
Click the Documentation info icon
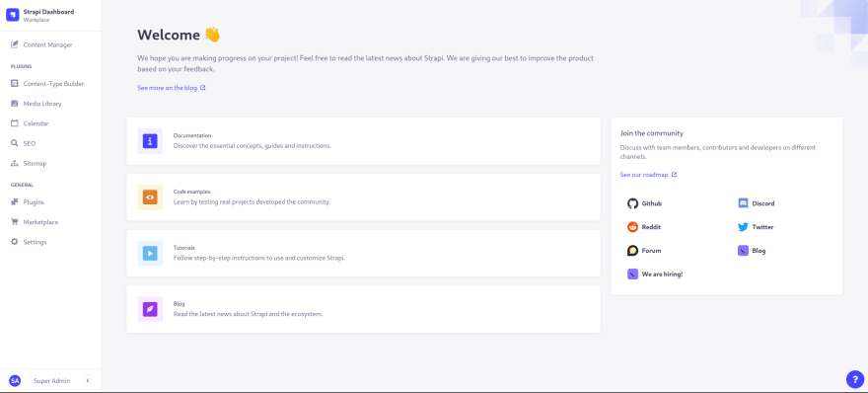(150, 141)
